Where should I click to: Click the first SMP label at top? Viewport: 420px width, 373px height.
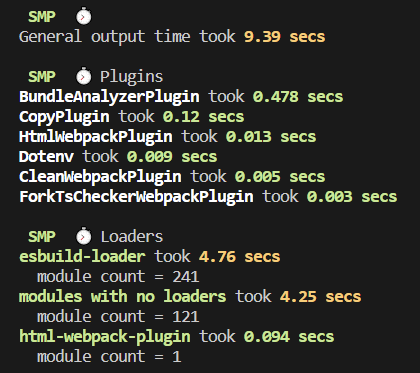(x=42, y=17)
